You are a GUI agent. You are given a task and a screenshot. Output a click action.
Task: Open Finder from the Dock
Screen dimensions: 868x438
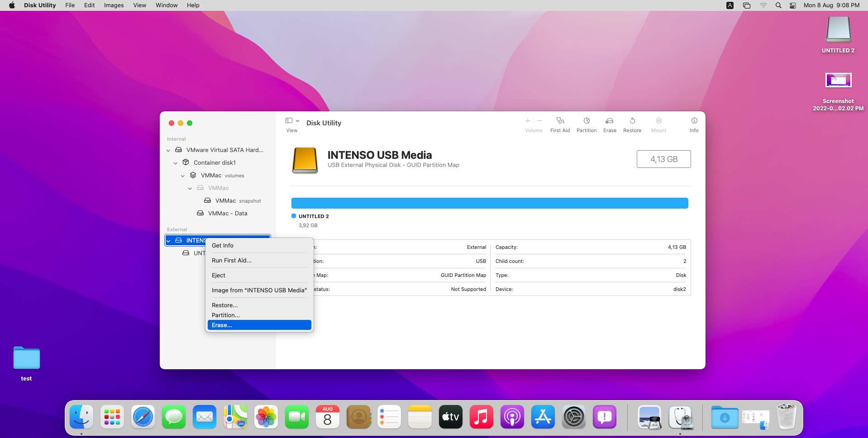point(81,417)
